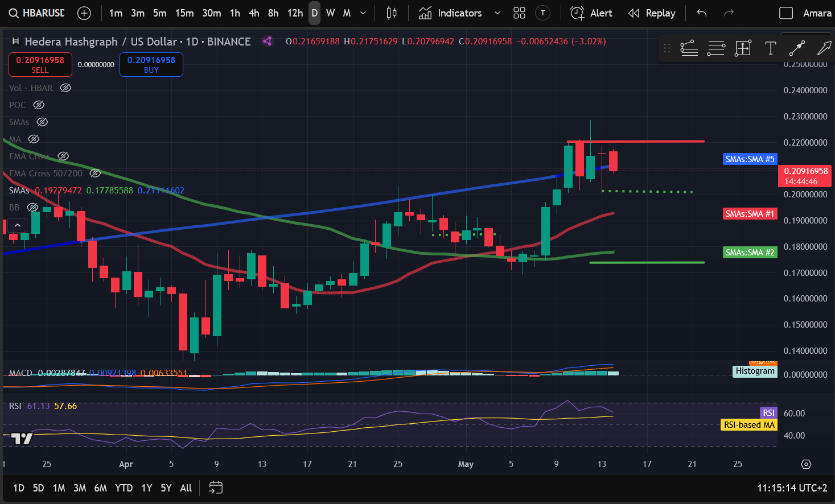Select the 15m timeframe

[x=184, y=13]
